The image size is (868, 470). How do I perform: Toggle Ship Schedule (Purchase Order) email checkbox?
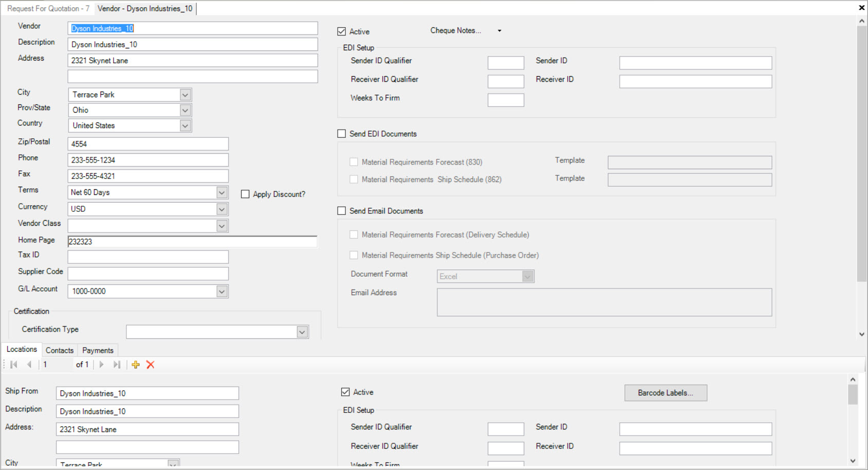(354, 255)
